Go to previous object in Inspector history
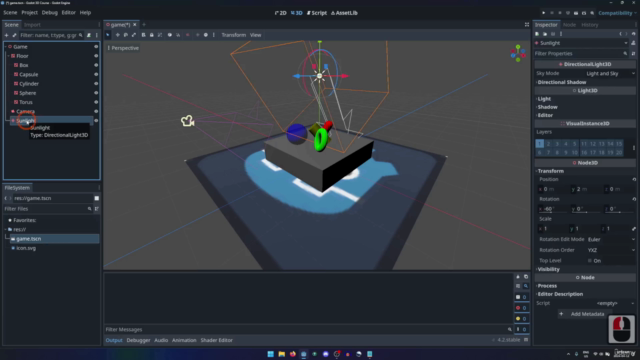The image size is (640, 360). 620,34
